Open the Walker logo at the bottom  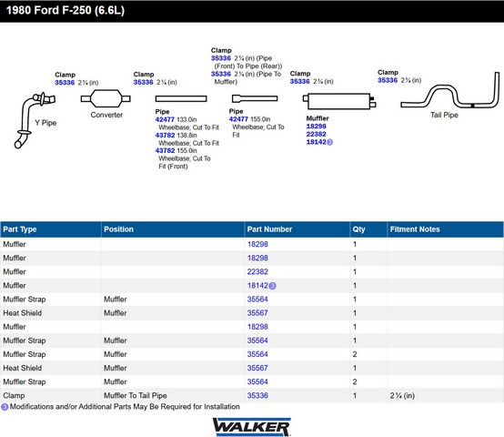coord(252,427)
